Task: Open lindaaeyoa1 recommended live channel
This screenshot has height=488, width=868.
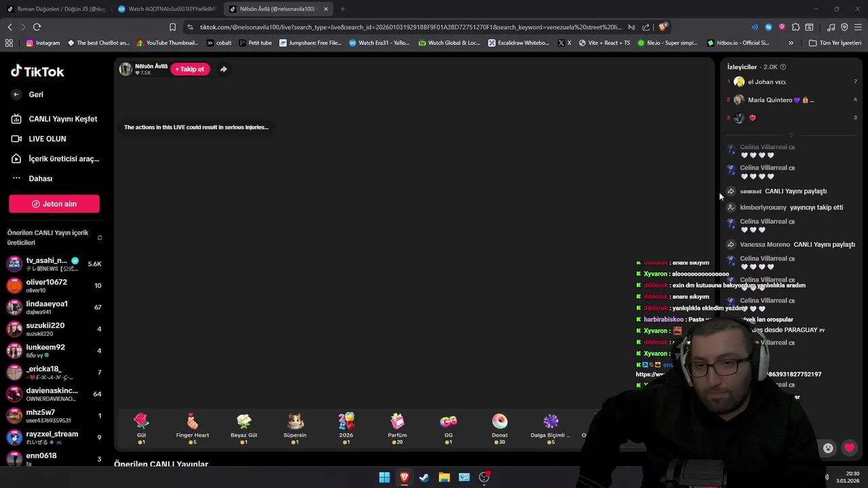Action: pyautogui.click(x=54, y=307)
